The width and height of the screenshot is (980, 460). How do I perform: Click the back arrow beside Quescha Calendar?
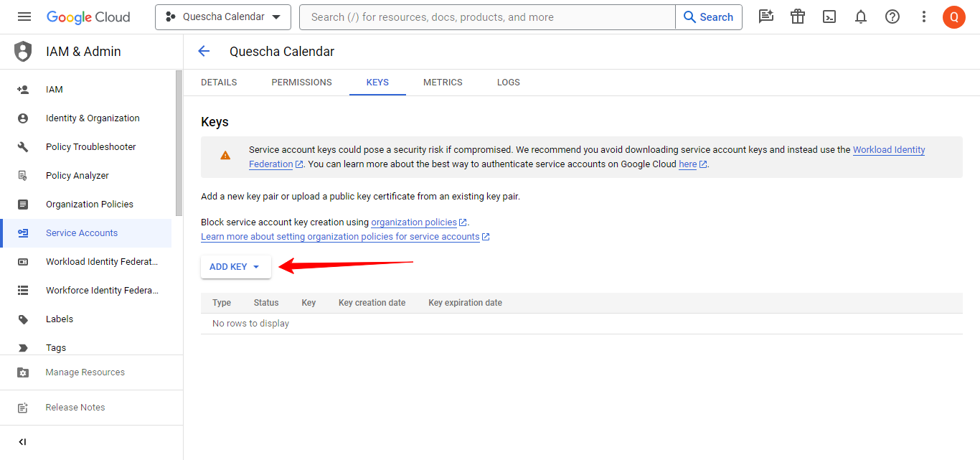point(204,51)
